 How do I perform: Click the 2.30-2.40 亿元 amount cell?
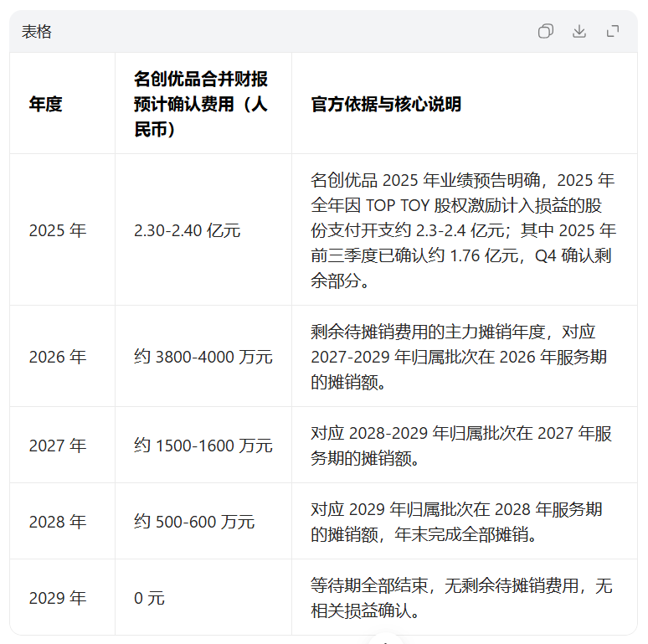[187, 230]
